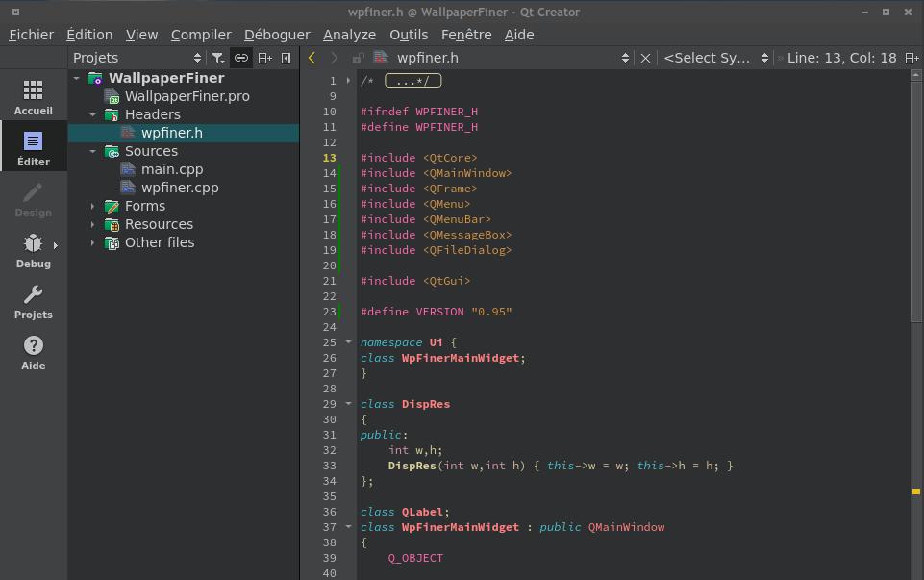Viewport: 924px width, 580px height.
Task: Click the WallpaperFiner.pro file icon
Action: pos(112,96)
